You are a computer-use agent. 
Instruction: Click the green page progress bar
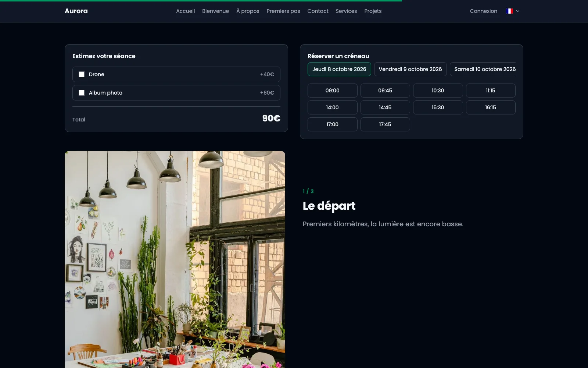tap(201, 1)
